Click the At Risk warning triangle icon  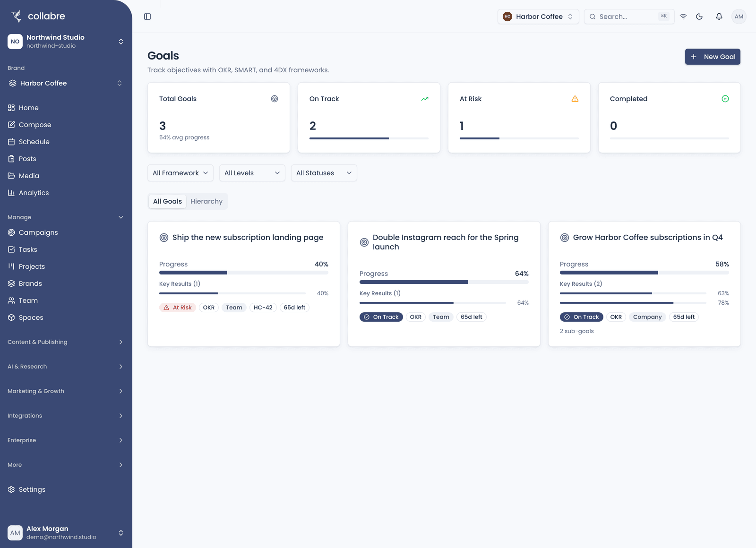[x=575, y=99]
